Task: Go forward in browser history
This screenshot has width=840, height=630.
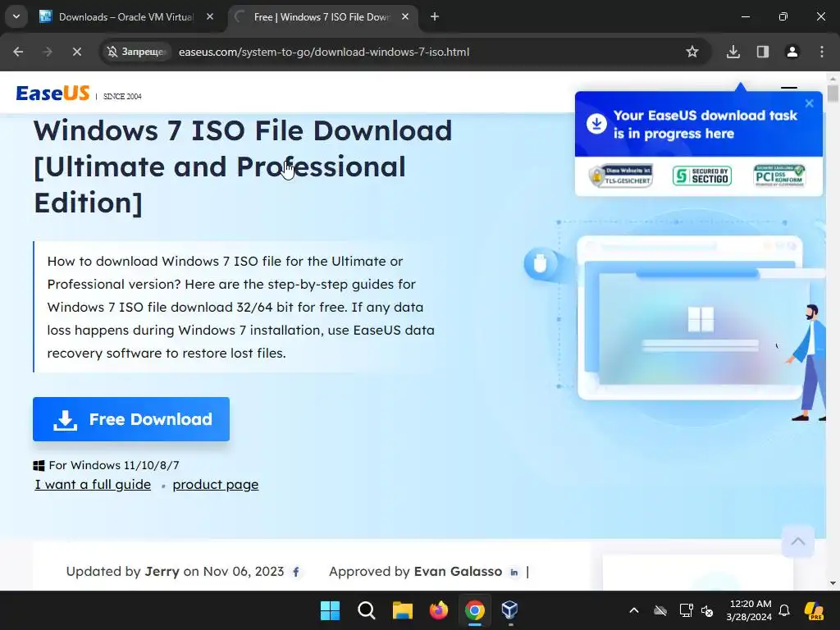Action: 48,52
